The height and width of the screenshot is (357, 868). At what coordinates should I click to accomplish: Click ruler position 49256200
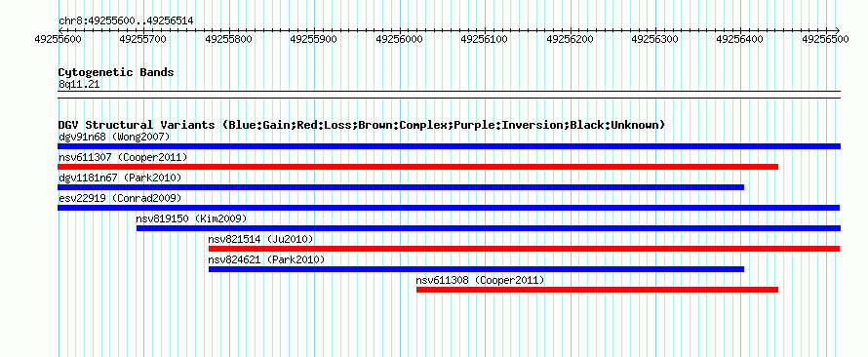(571, 39)
